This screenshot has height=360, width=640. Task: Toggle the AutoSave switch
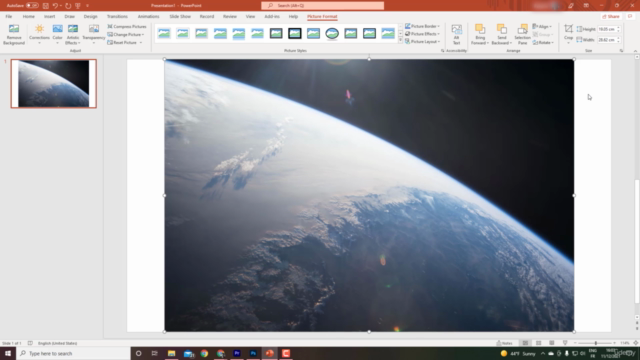pos(32,6)
